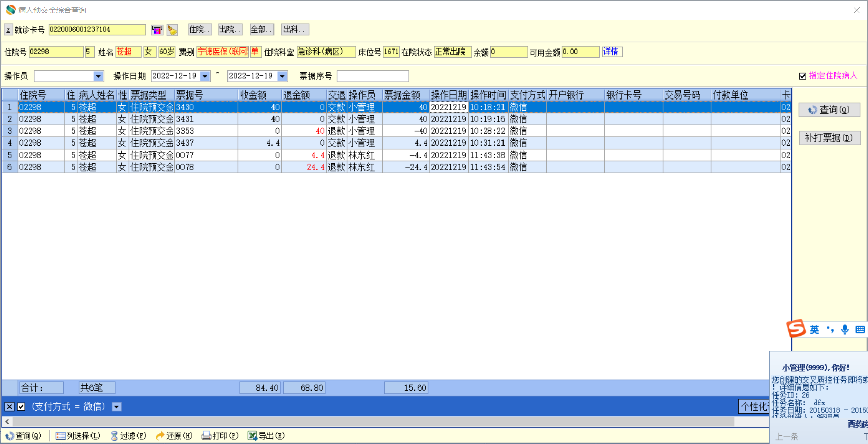The width and height of the screenshot is (868, 444).
Task: Click the red 24.4 refund amount cell
Action: pos(303,167)
